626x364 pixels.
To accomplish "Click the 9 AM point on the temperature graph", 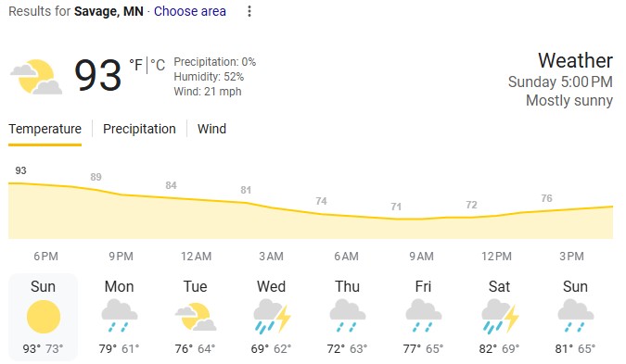I will coord(421,219).
